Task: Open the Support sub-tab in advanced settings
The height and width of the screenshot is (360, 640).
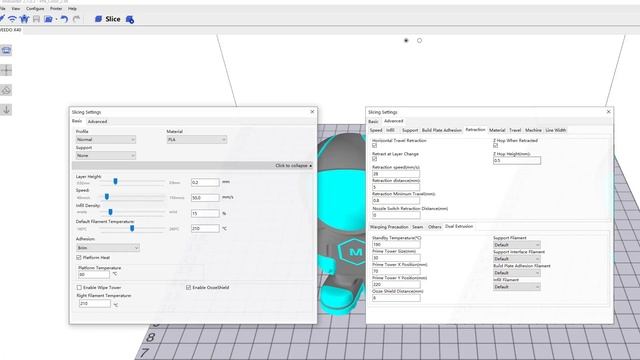Action: coord(410,130)
